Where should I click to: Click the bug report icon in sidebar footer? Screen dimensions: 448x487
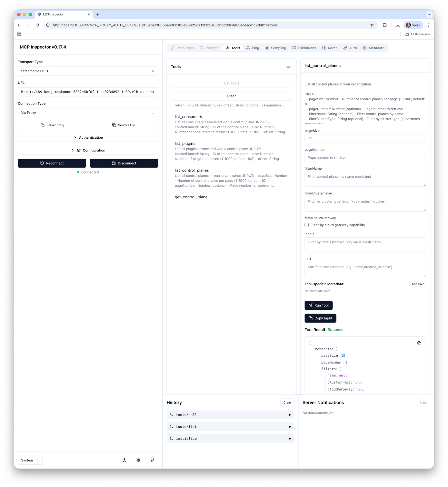pyautogui.click(x=138, y=460)
